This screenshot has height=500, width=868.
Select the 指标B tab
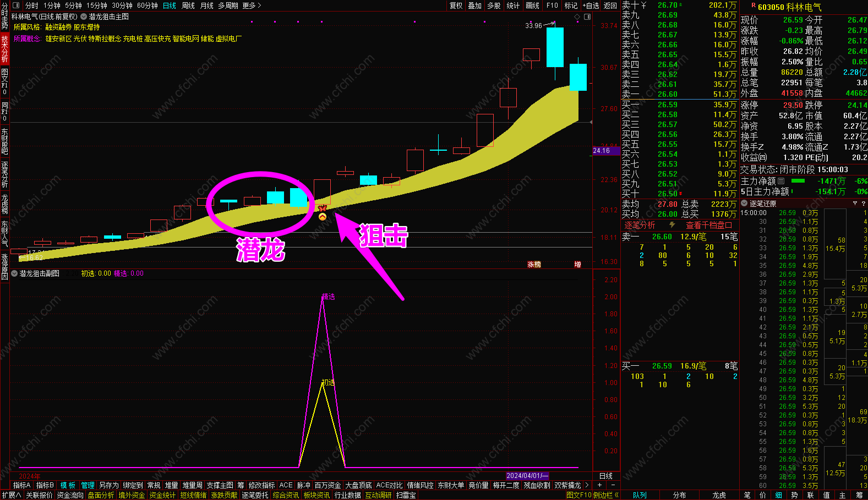click(45, 485)
